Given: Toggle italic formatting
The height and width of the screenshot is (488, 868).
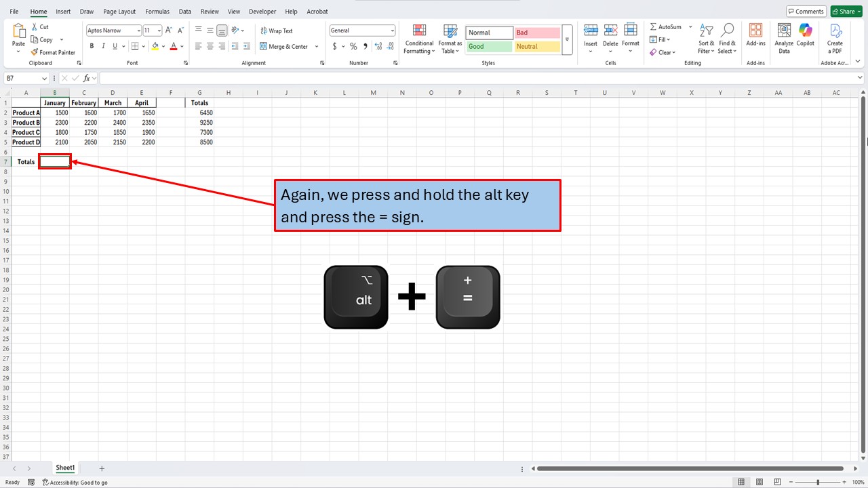Looking at the screenshot, I should click(103, 46).
